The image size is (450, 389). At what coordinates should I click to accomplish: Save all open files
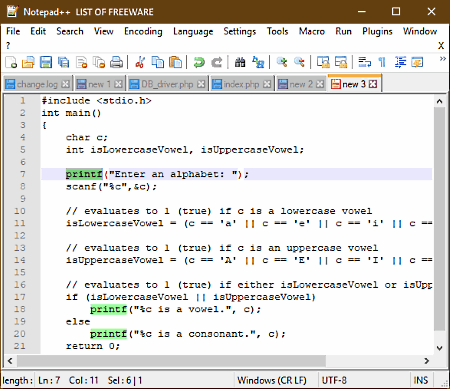[64, 62]
